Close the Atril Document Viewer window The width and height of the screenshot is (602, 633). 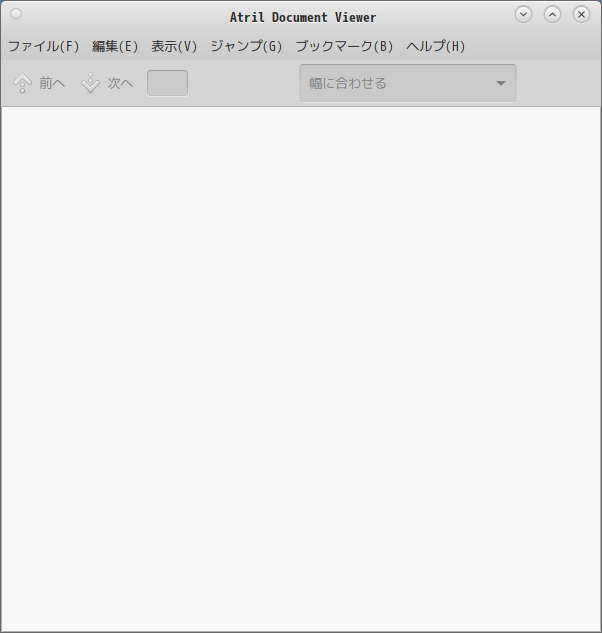[581, 15]
